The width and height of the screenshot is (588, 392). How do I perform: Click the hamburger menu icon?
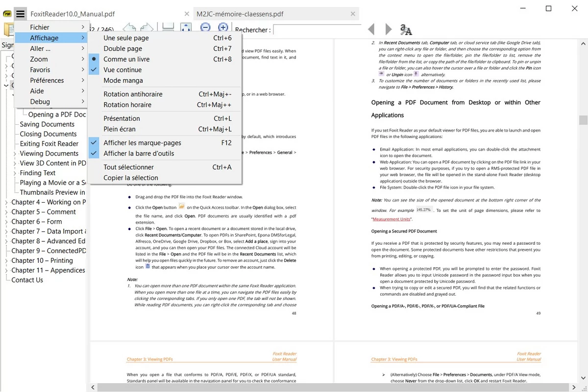(20, 14)
